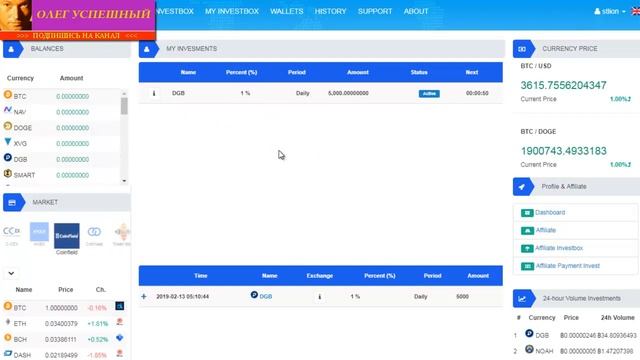Open the SUPPORT menu item
Screen dimensions: 640x360
(375, 11)
